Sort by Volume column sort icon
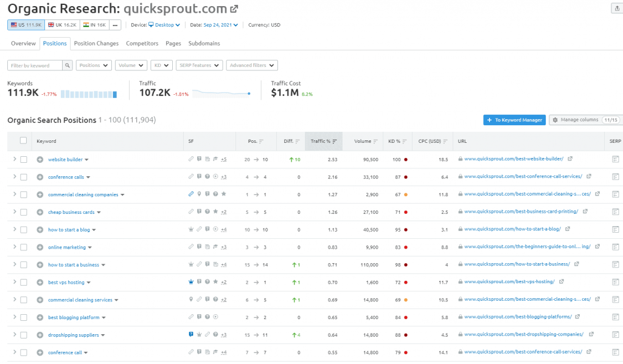The width and height of the screenshot is (623, 364). coord(375,142)
